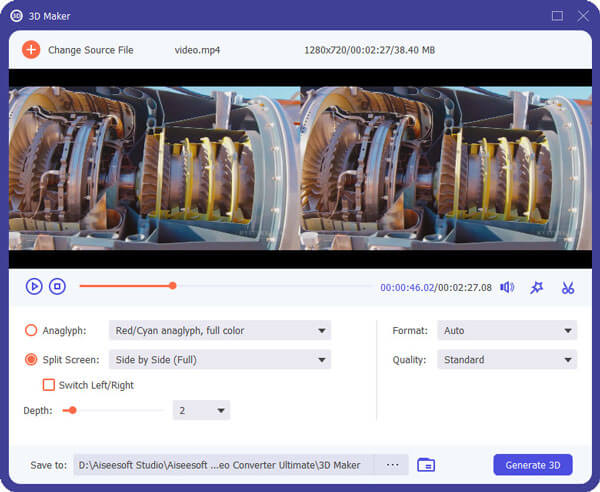The image size is (600, 492).
Task: Click the Depth slider handle
Action: point(73,411)
